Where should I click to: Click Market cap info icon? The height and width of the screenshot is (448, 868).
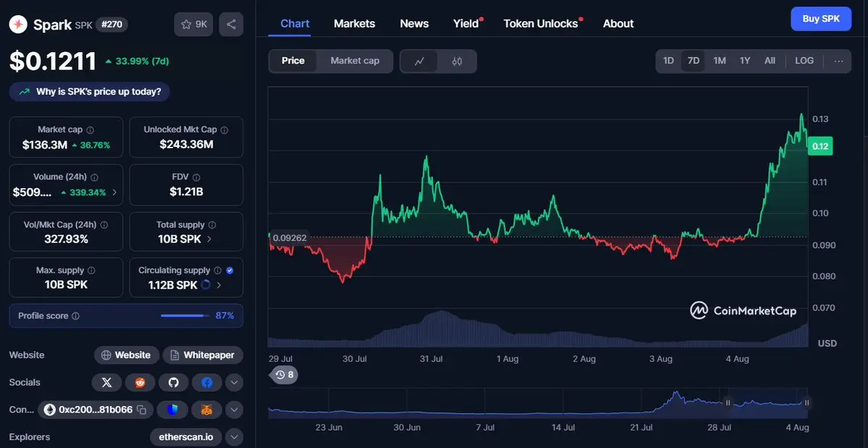[90, 130]
